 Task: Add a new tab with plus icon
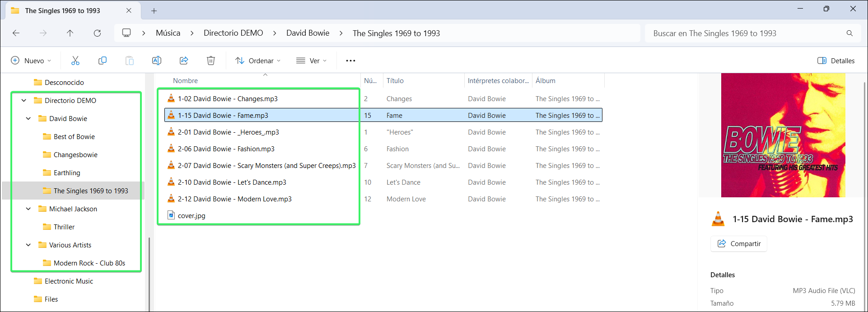pos(154,11)
